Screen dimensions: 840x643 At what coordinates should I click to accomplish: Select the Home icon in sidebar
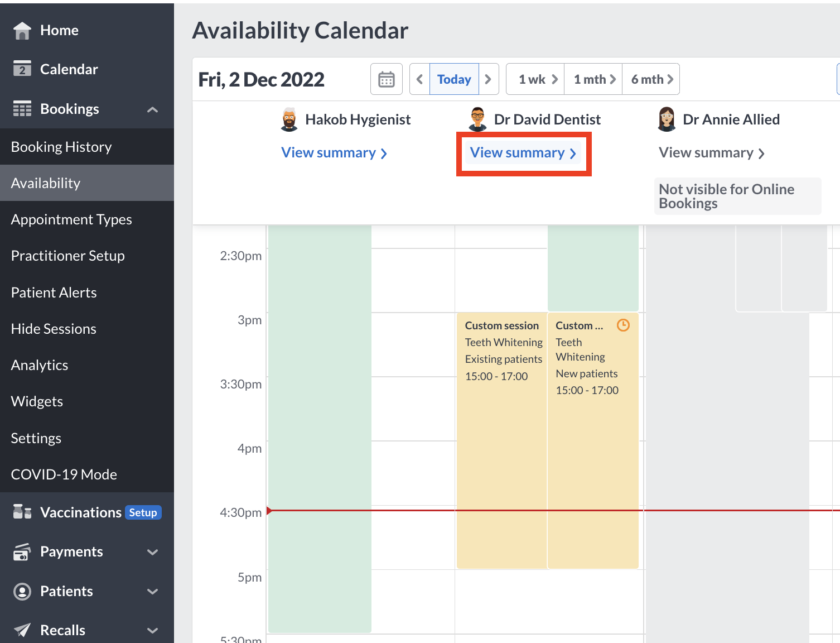(22, 30)
